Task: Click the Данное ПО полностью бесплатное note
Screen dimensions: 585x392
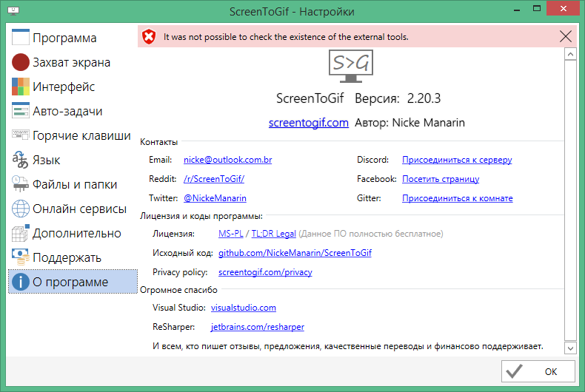Action: tap(371, 234)
